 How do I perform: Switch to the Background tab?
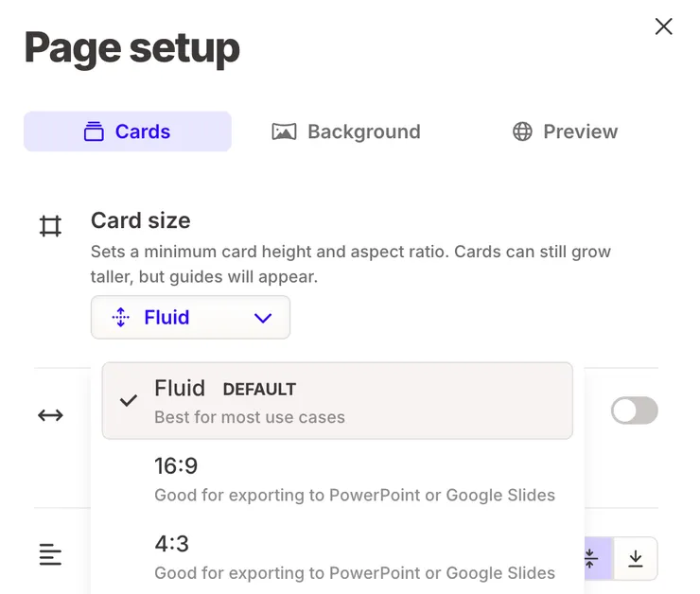(x=346, y=131)
